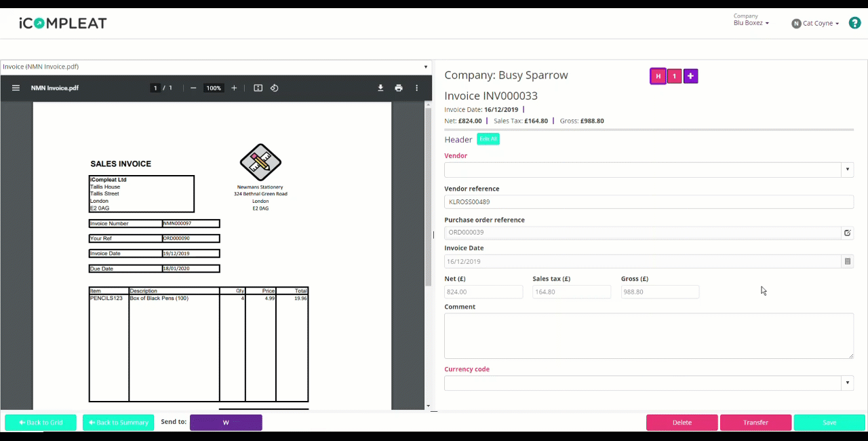Click the purchase order reference lookup icon
Screen dimensions: 868x441
pyautogui.click(x=847, y=233)
